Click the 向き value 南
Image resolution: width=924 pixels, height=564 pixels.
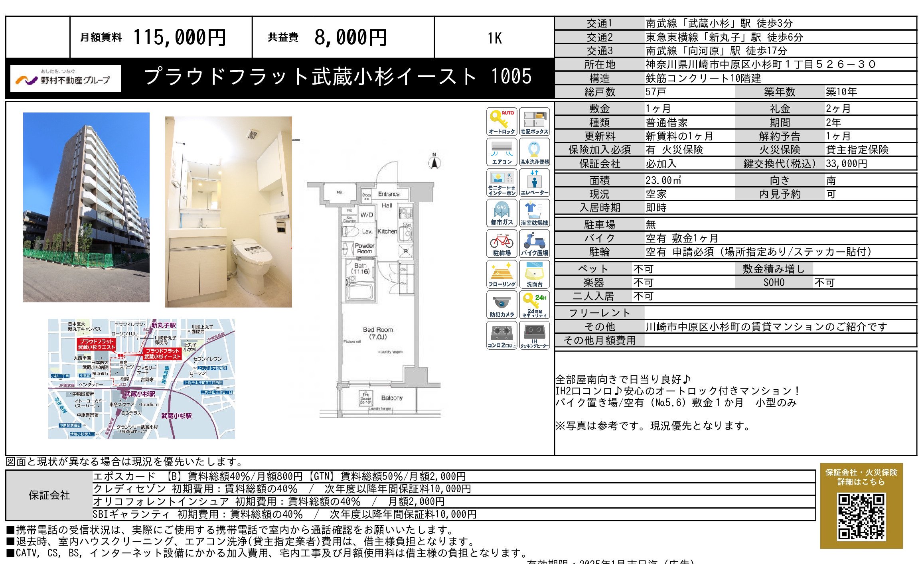831,180
